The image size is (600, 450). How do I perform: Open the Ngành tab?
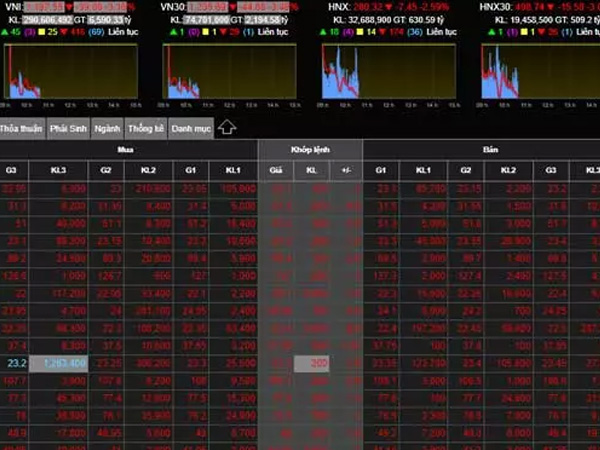pos(107,129)
